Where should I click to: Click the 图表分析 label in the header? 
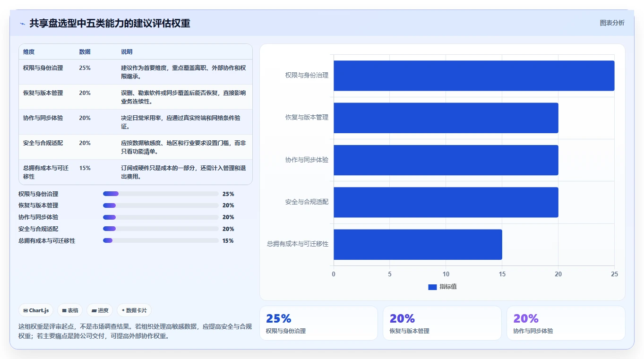(612, 23)
